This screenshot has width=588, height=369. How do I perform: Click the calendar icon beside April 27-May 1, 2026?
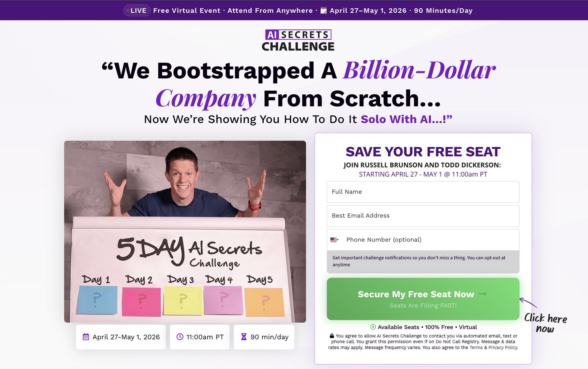(x=86, y=337)
